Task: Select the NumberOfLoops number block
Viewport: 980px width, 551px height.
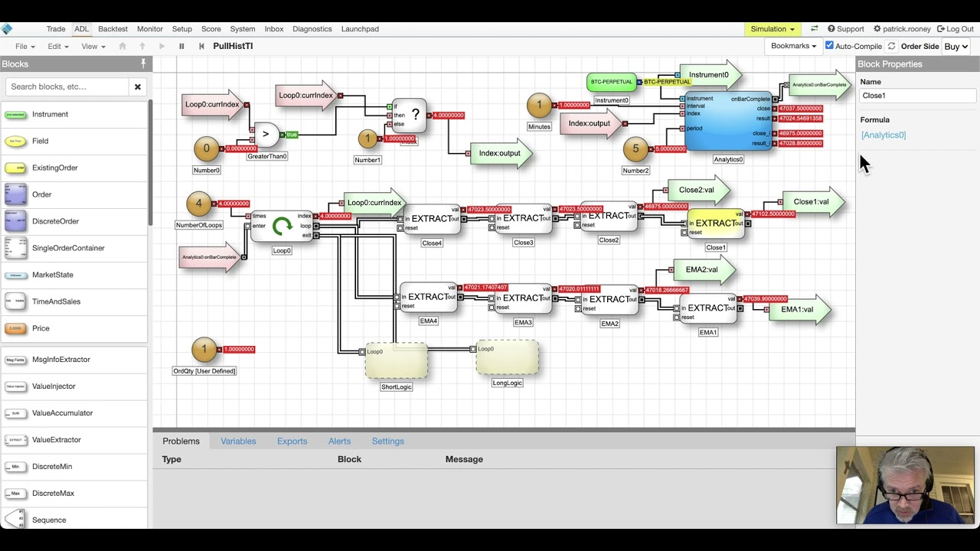Action: (x=199, y=204)
